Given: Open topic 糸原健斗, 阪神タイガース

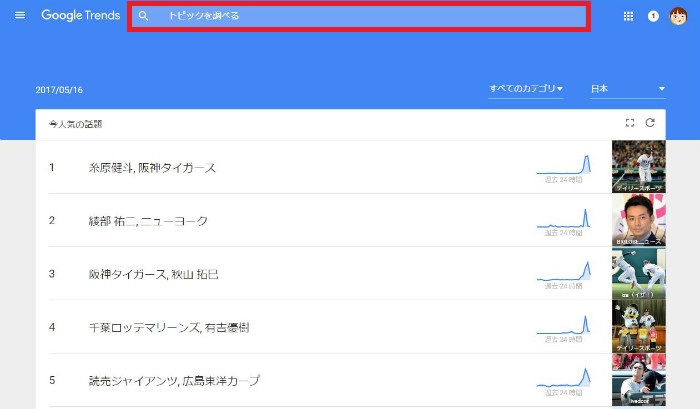Looking at the screenshot, I should pyautogui.click(x=152, y=168).
